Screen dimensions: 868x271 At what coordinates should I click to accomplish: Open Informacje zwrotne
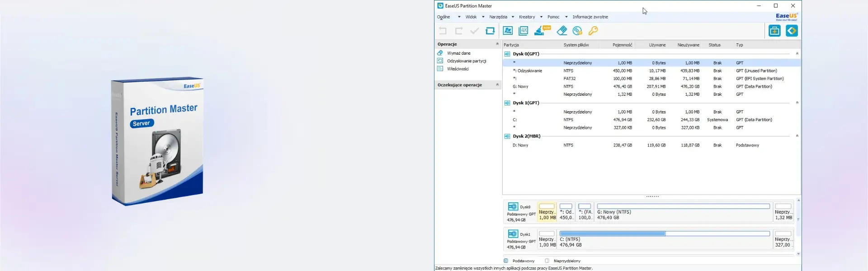590,17
